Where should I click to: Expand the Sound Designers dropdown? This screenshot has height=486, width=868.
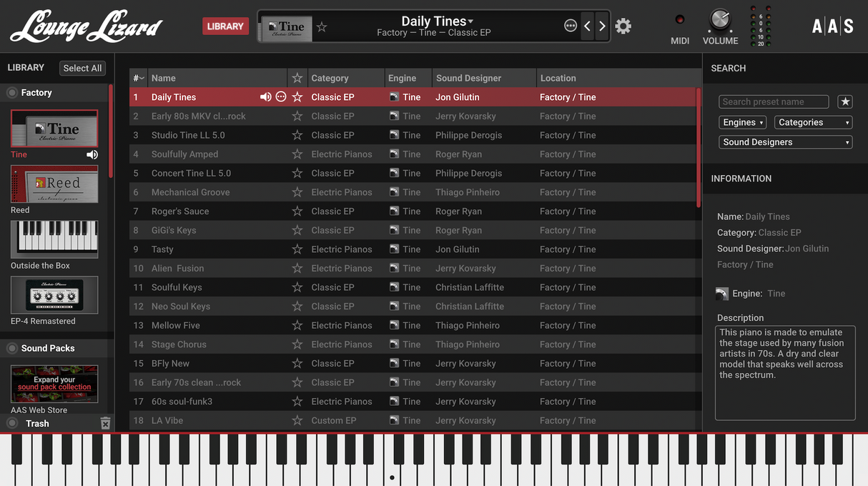pos(785,142)
